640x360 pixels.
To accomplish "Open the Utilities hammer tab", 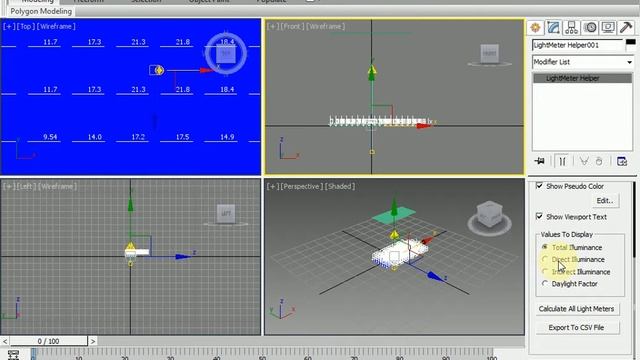I will coord(626,28).
